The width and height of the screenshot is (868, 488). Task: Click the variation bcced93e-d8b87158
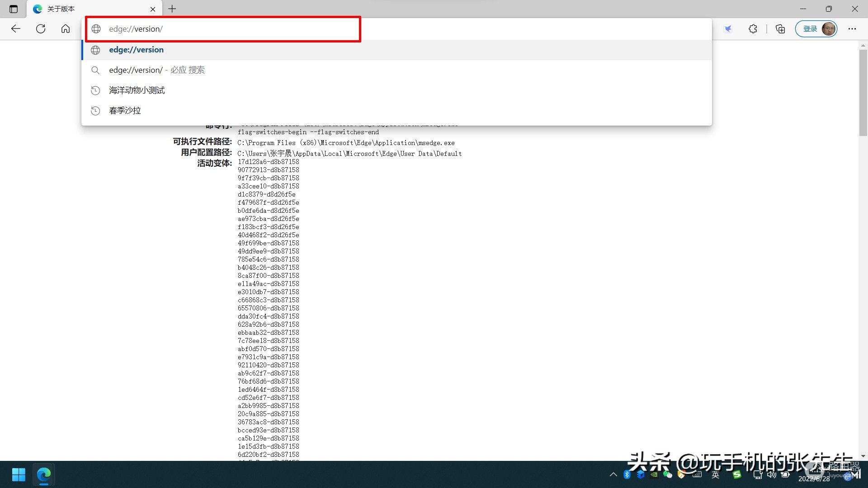tap(269, 430)
